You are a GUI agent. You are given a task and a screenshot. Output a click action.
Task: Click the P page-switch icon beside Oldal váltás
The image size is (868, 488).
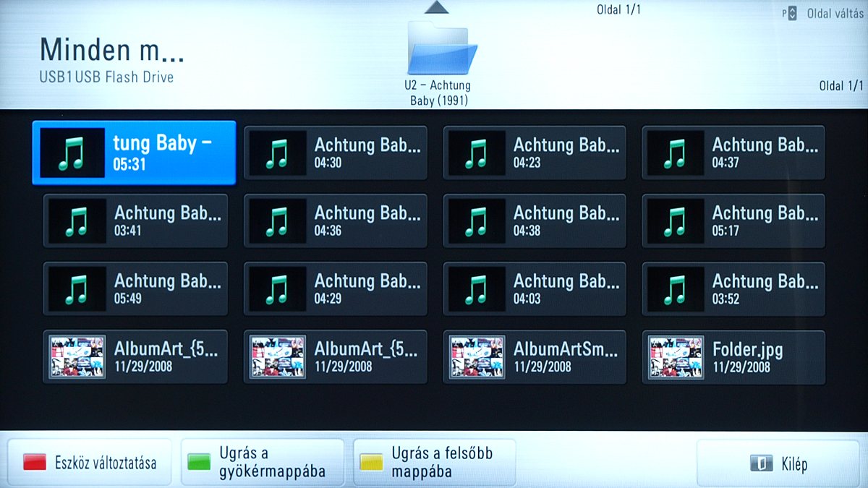(789, 13)
